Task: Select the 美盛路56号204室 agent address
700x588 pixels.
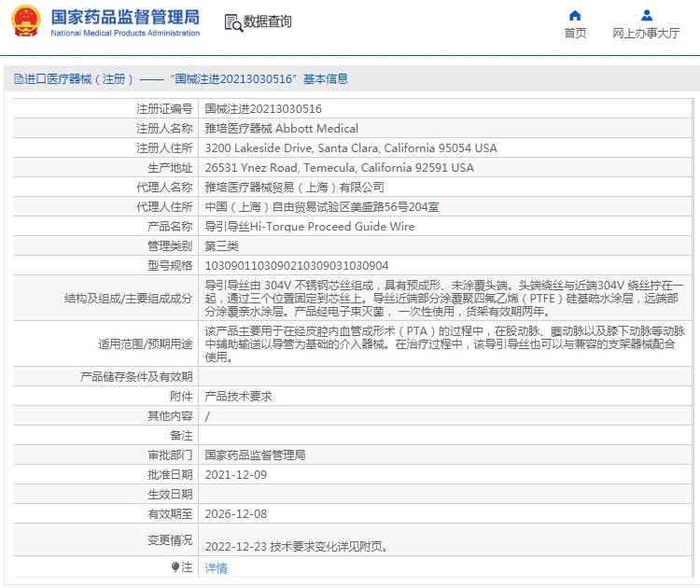Action: 322,207
